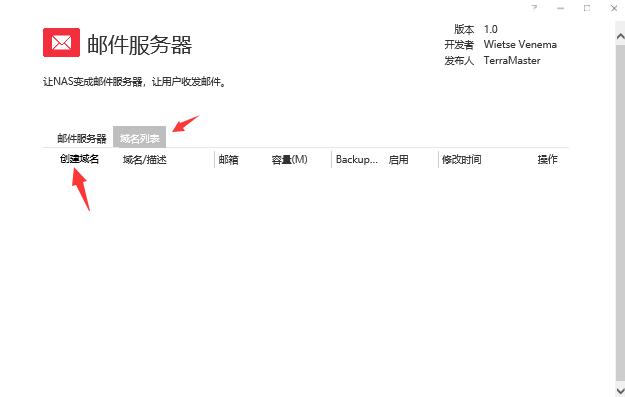Click the red envelope mail server icon
Screen dimensions: 625x397
61,42
